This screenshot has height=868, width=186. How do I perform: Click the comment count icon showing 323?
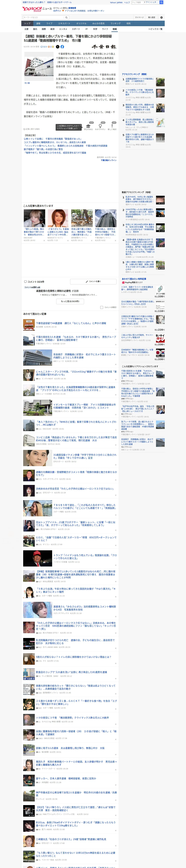(44, 47)
